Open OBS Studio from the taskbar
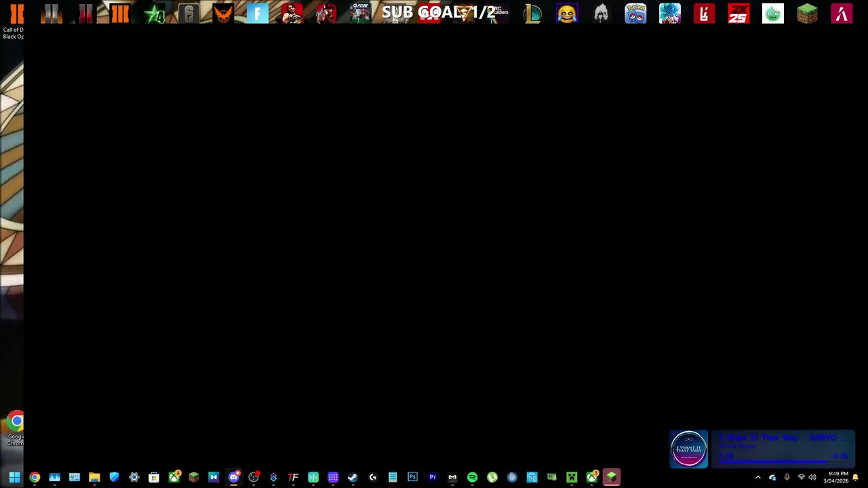Viewport: 868px width, 488px height. click(254, 477)
